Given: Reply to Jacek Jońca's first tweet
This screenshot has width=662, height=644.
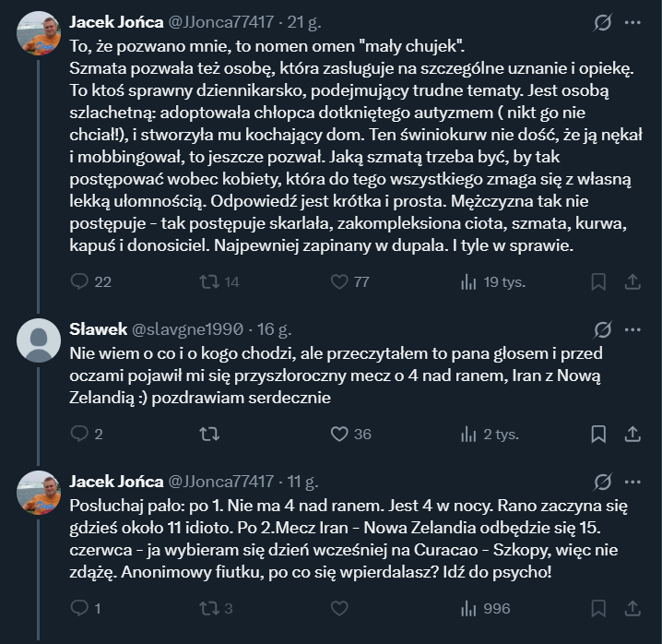Looking at the screenshot, I should point(79,281).
